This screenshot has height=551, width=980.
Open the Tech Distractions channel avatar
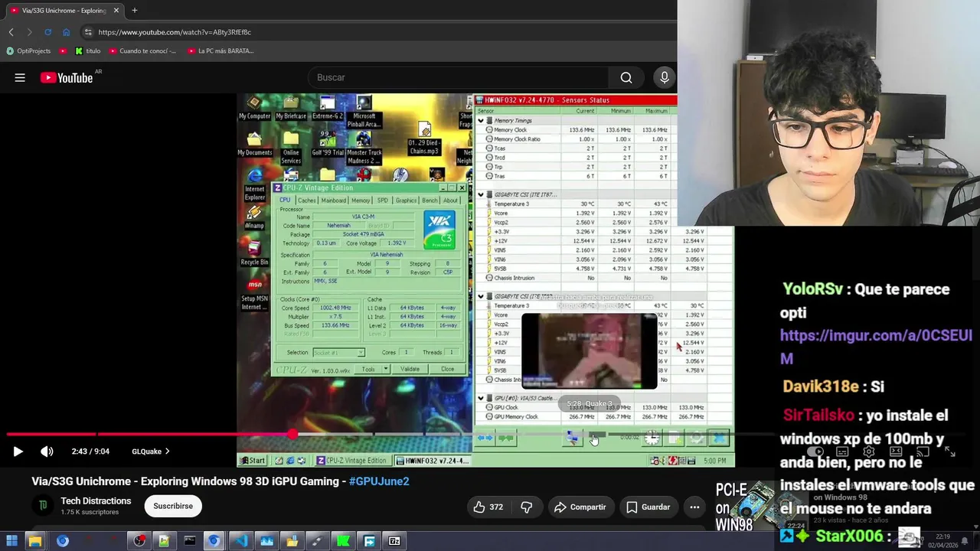pyautogui.click(x=43, y=506)
